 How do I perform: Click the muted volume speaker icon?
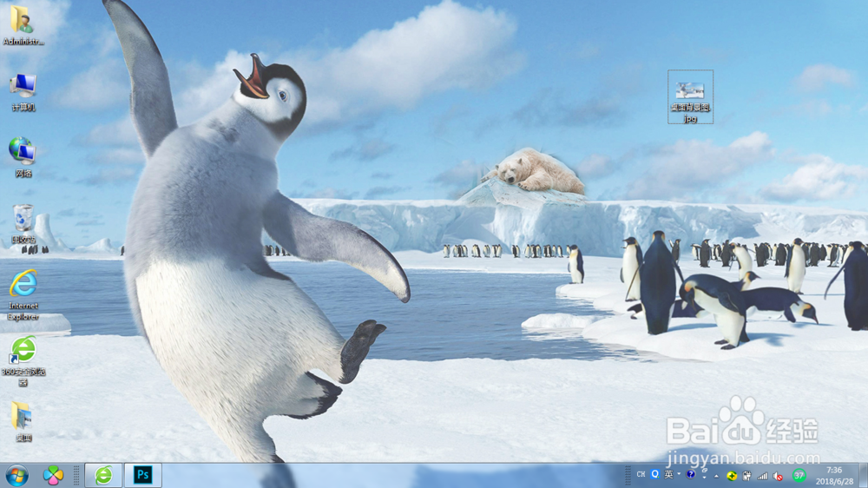[778, 476]
